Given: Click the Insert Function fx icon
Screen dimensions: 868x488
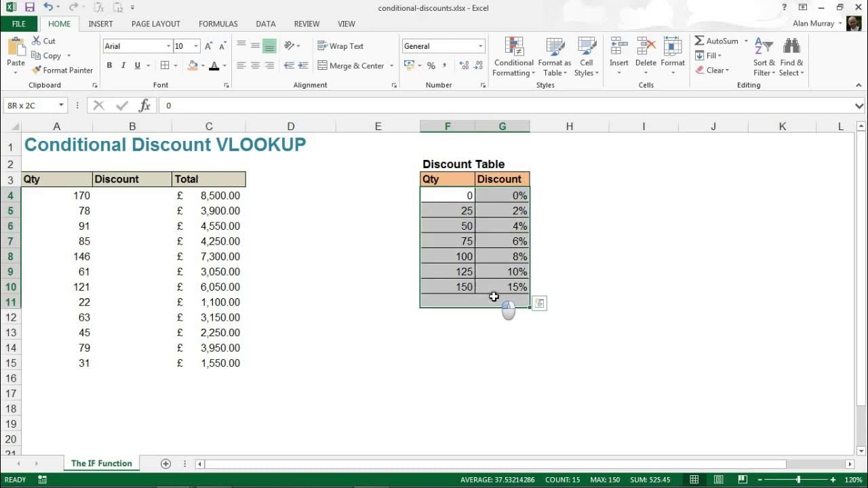Looking at the screenshot, I should pyautogui.click(x=144, y=105).
